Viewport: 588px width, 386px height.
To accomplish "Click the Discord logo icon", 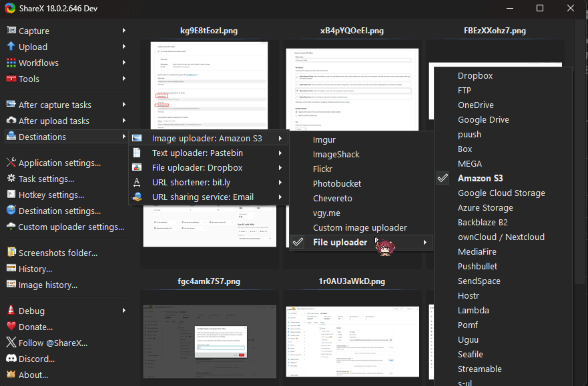I will click(x=11, y=359).
